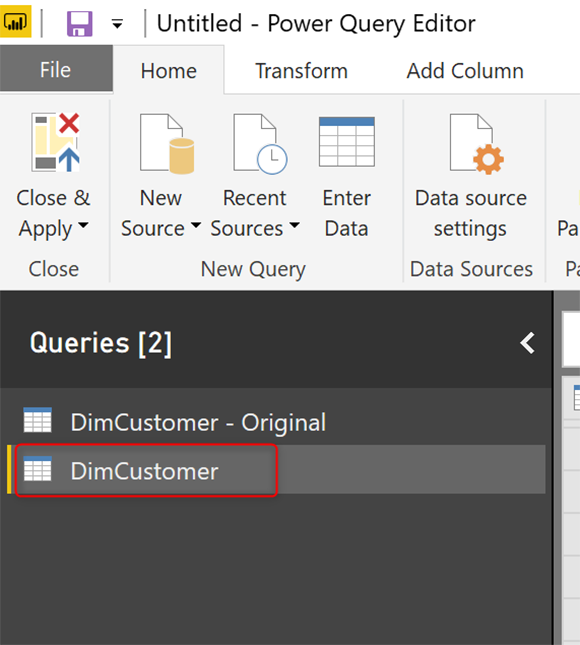
Task: Click the Queries [2] pane header
Action: [x=101, y=343]
